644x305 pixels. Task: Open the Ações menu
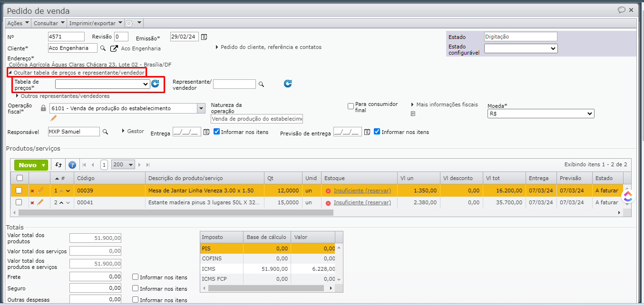19,23
